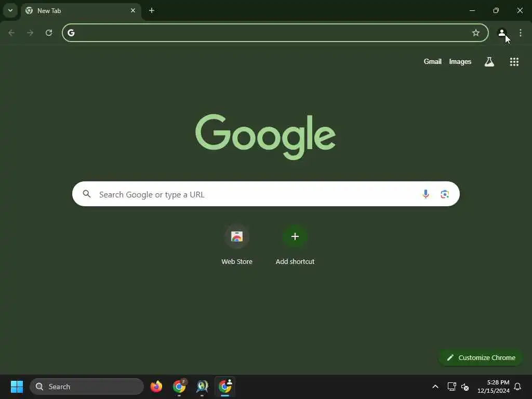Viewport: 532px width, 399px height.
Task: Open the Google apps grid
Action: (x=514, y=61)
